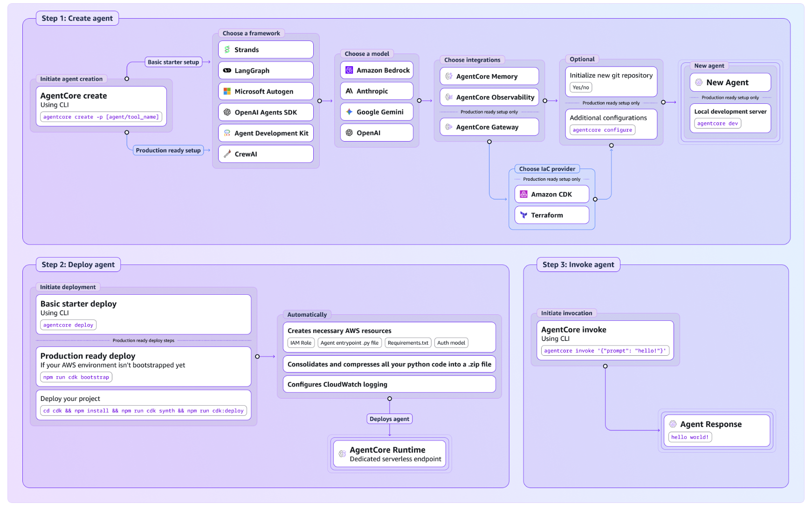Click the 'Auth model' chip
Image resolution: width=812 pixels, height=509 pixels.
tap(451, 343)
